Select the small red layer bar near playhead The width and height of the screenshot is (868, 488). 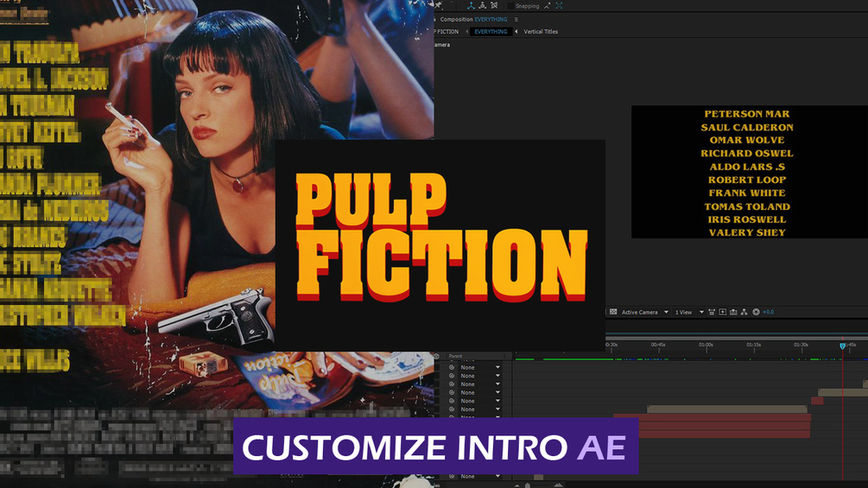click(817, 401)
